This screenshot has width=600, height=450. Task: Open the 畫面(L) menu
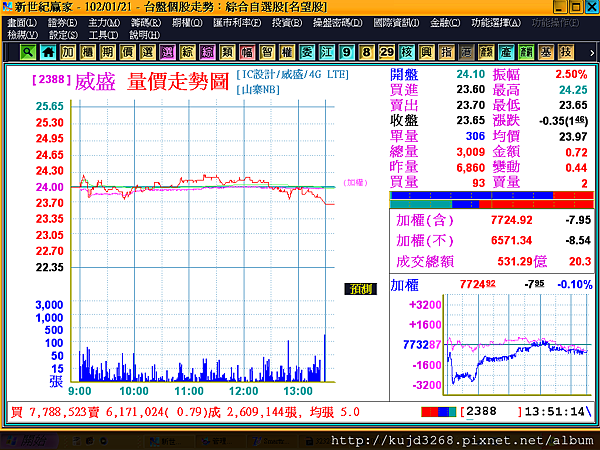(22, 23)
